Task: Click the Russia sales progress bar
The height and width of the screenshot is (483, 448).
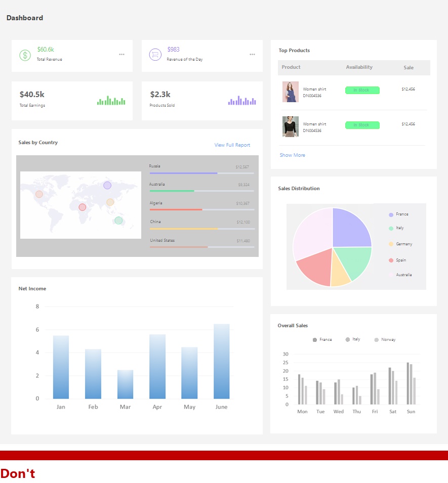Action: click(201, 173)
